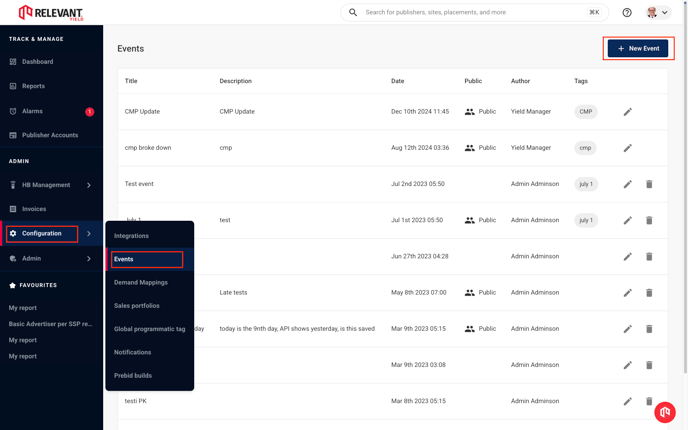The width and height of the screenshot is (688, 430).
Task: Open Basic Advertiser per SSP favourite report
Action: pyautogui.click(x=50, y=324)
